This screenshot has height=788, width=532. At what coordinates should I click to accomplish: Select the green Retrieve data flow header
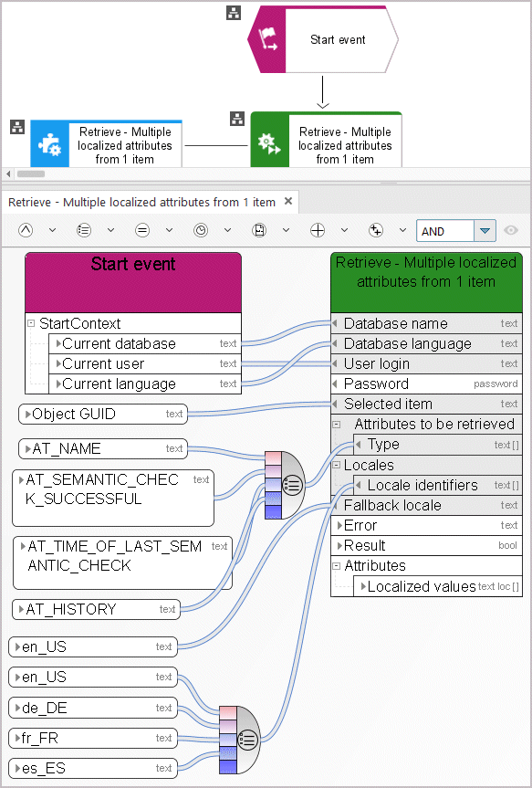tap(426, 282)
